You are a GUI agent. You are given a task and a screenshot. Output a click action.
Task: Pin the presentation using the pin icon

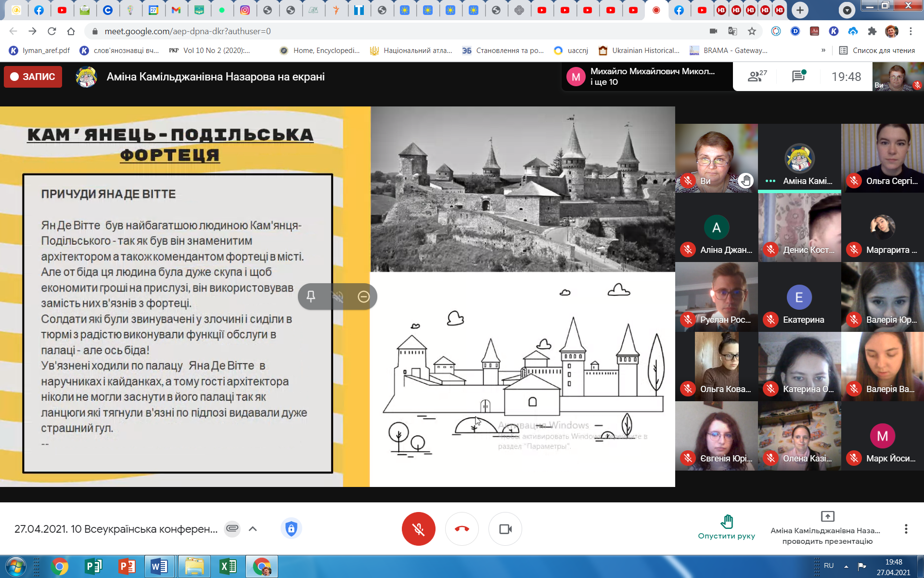pyautogui.click(x=311, y=296)
